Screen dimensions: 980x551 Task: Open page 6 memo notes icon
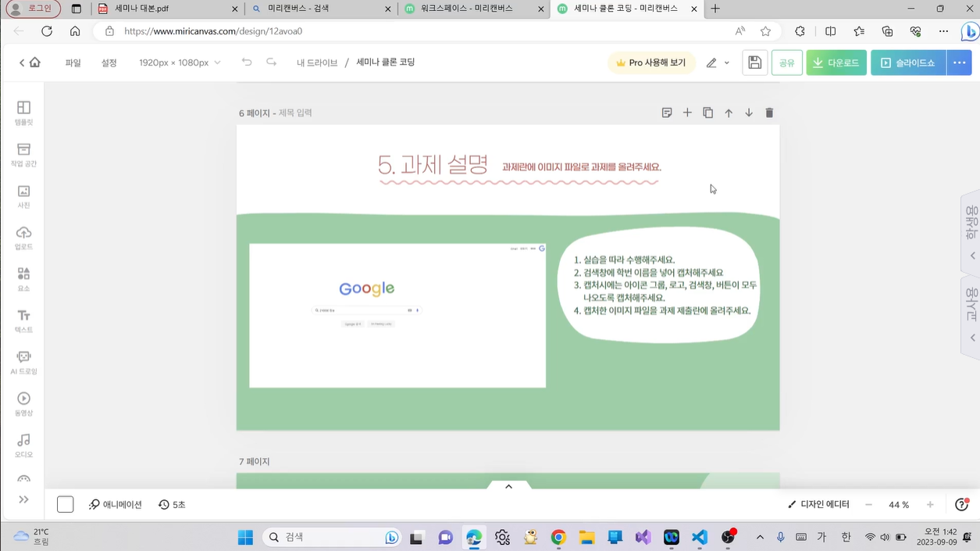point(667,113)
